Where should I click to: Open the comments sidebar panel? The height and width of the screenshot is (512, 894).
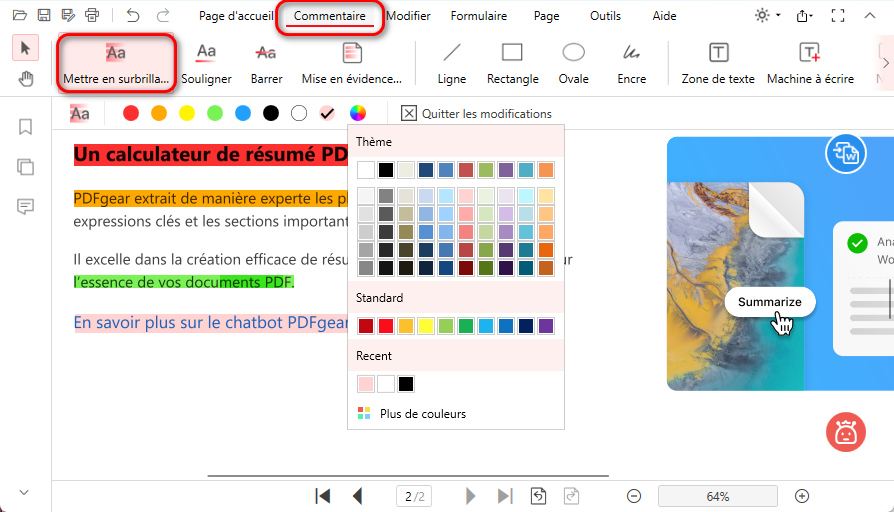coord(25,206)
